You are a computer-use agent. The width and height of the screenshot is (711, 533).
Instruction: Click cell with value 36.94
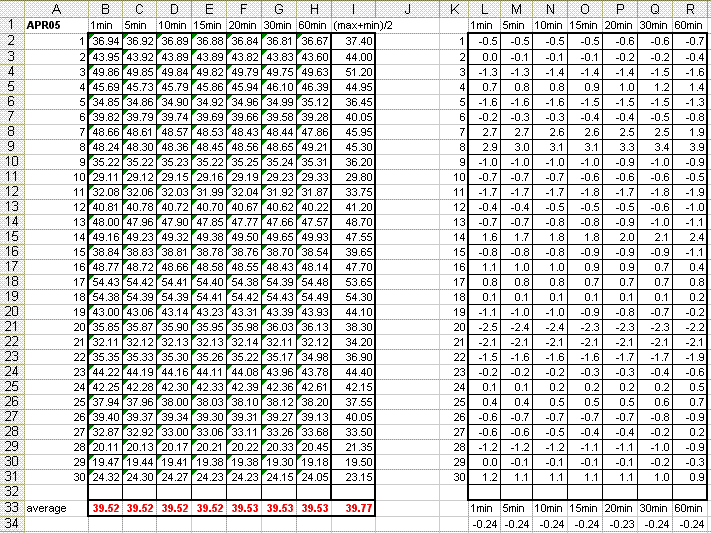pyautogui.click(x=105, y=41)
